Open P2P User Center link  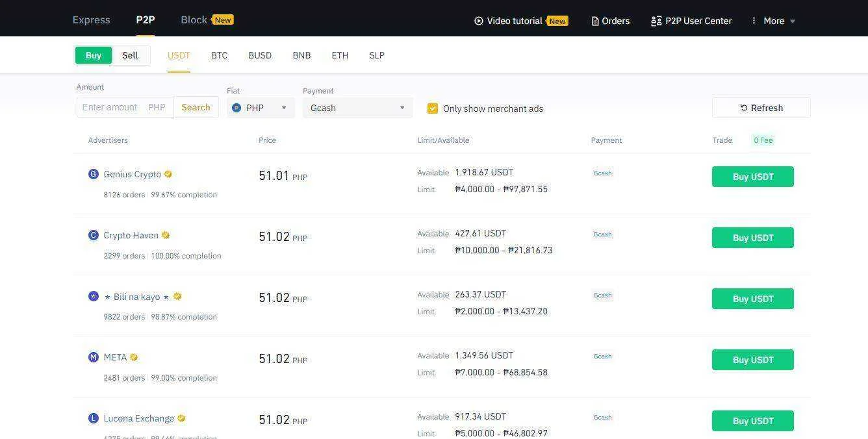pos(698,21)
